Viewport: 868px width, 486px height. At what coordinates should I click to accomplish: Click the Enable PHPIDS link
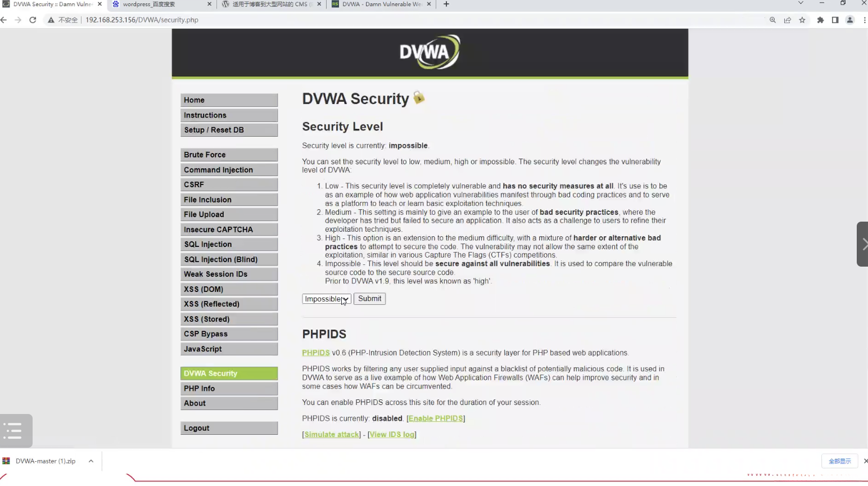point(436,418)
